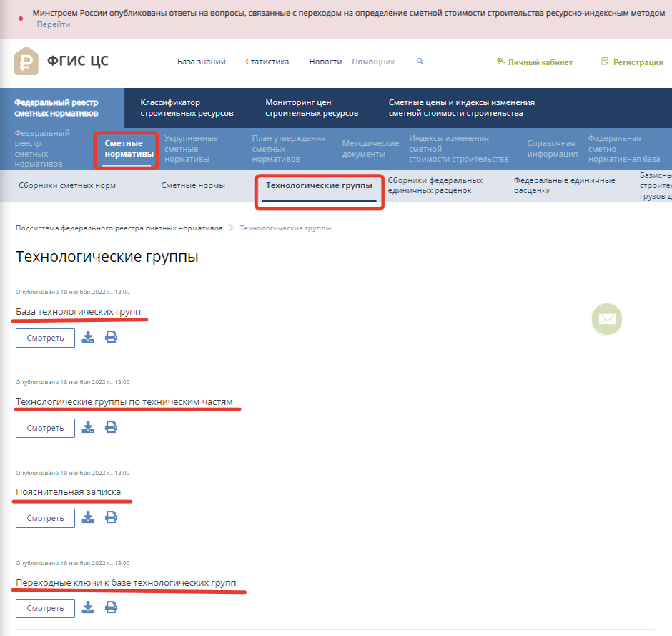
Task: Select Сметные цены и индексы изменения tab
Action: tap(462, 108)
